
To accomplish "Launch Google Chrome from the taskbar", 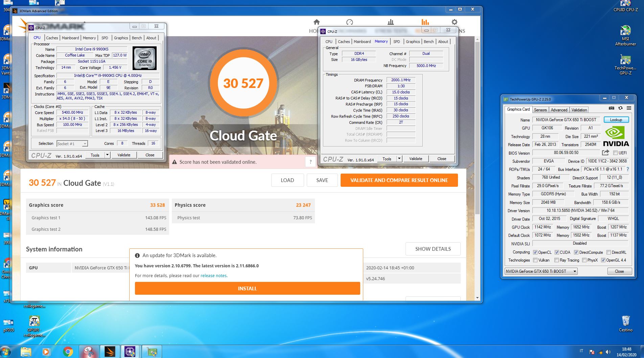I will pyautogui.click(x=68, y=352).
